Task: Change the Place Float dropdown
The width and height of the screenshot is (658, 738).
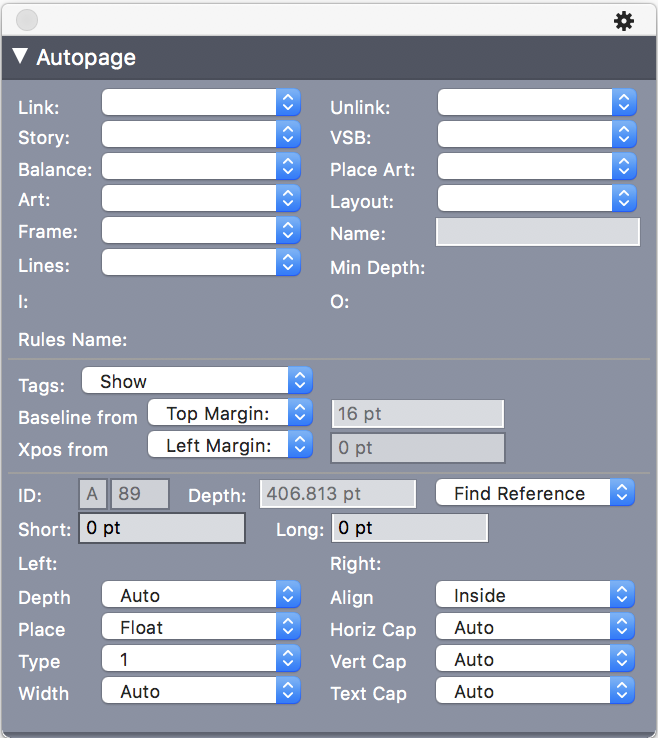Action: [201, 628]
